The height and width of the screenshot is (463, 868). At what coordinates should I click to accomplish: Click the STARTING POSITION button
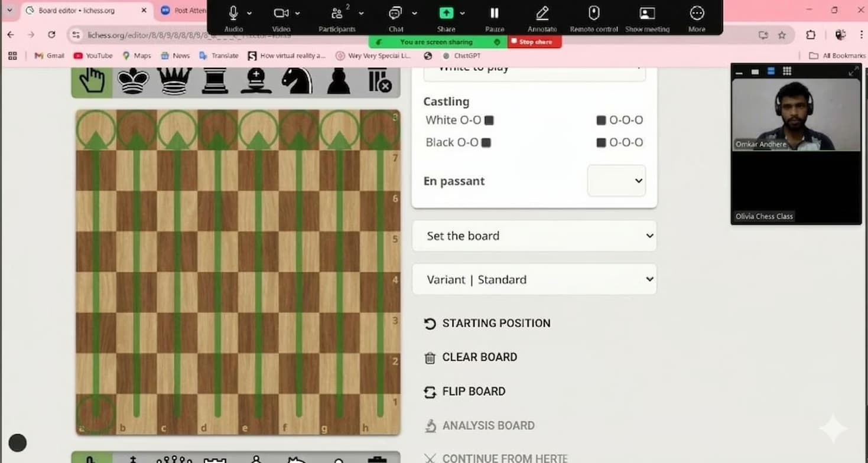496,323
